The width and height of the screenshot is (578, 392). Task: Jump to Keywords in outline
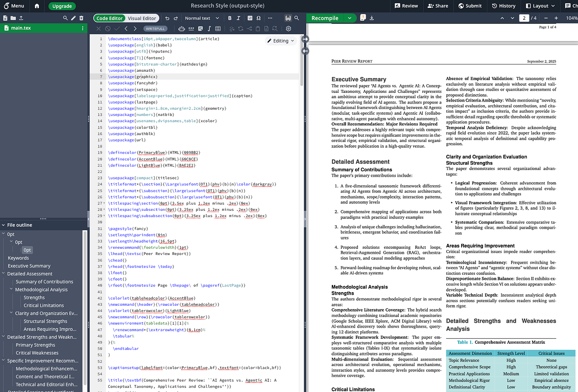coord(18,258)
